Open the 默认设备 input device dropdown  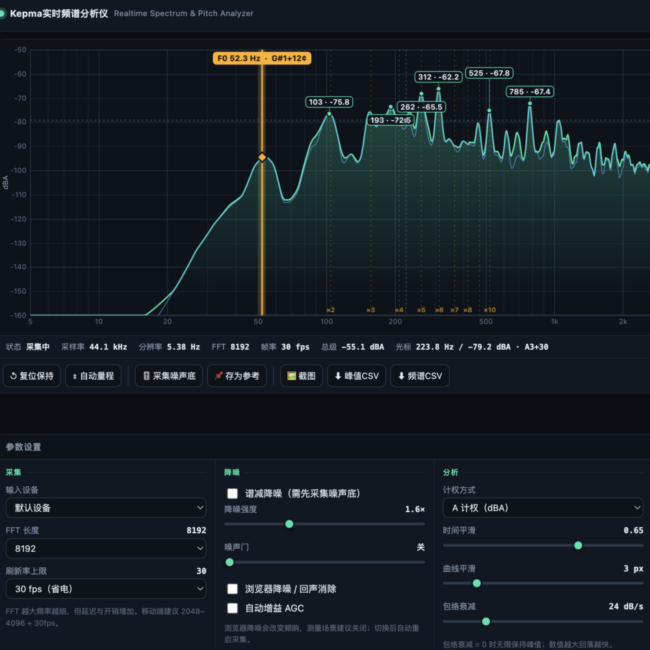(x=106, y=508)
